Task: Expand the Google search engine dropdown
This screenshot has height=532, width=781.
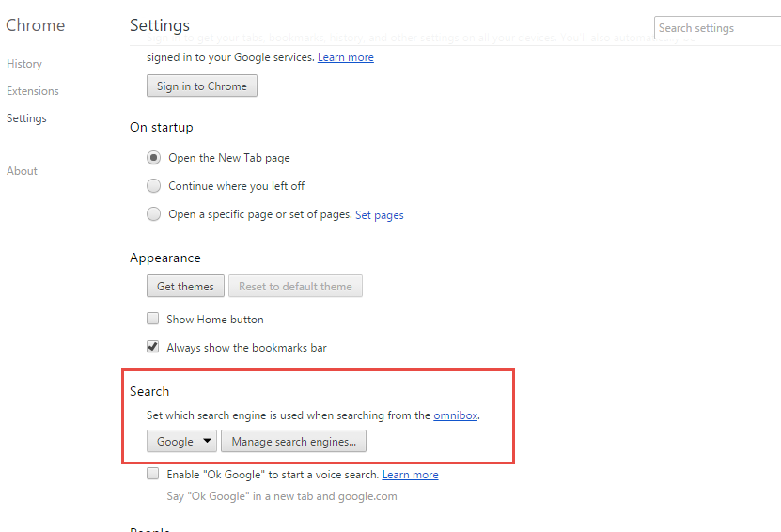Action: 181,442
